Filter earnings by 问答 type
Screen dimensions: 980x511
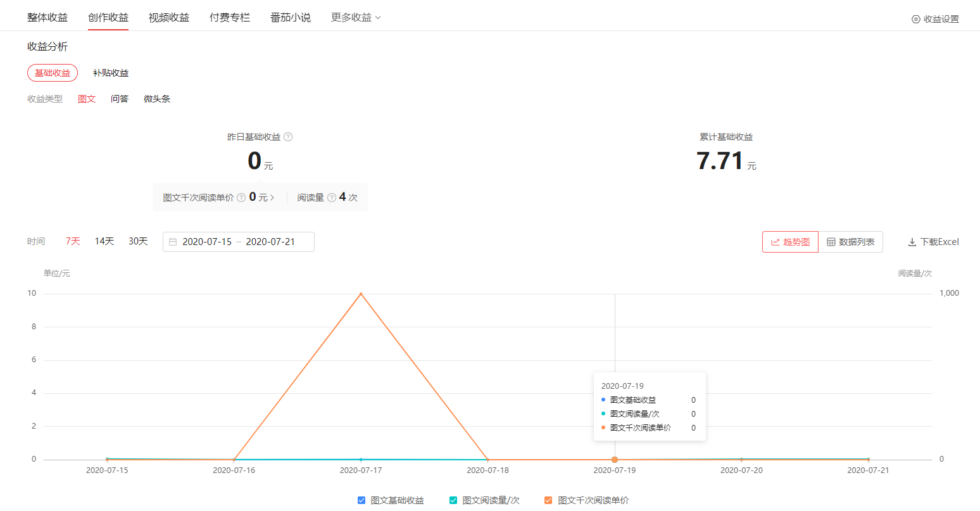click(x=120, y=98)
